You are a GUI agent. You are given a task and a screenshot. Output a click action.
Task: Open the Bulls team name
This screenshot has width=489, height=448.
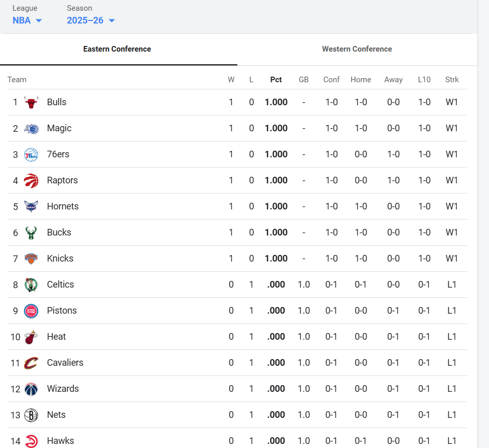(57, 102)
